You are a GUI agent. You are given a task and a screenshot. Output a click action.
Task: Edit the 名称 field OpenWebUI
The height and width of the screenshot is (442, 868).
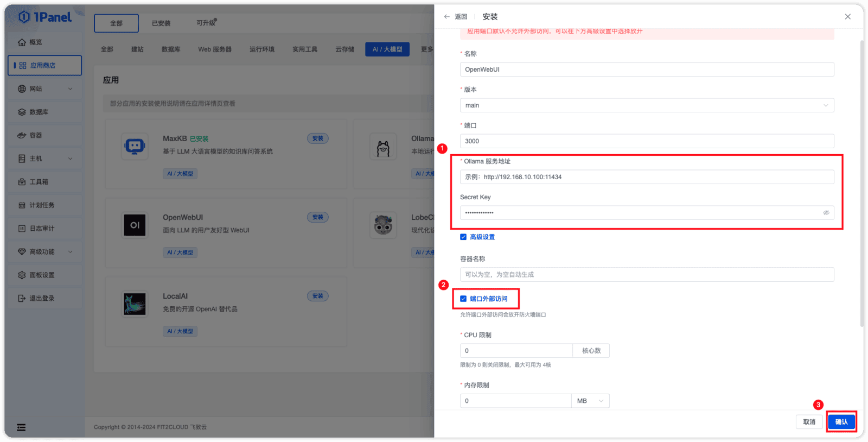pos(647,70)
